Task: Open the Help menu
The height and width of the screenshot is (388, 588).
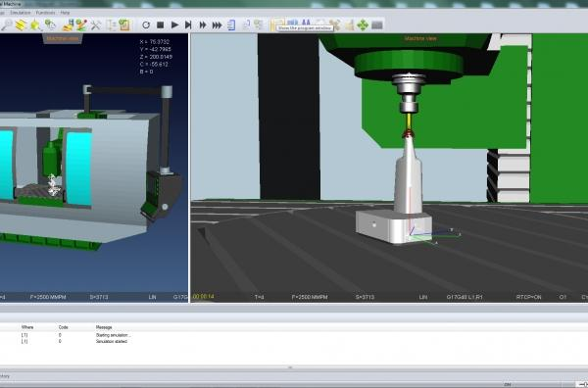Action: 65,13
